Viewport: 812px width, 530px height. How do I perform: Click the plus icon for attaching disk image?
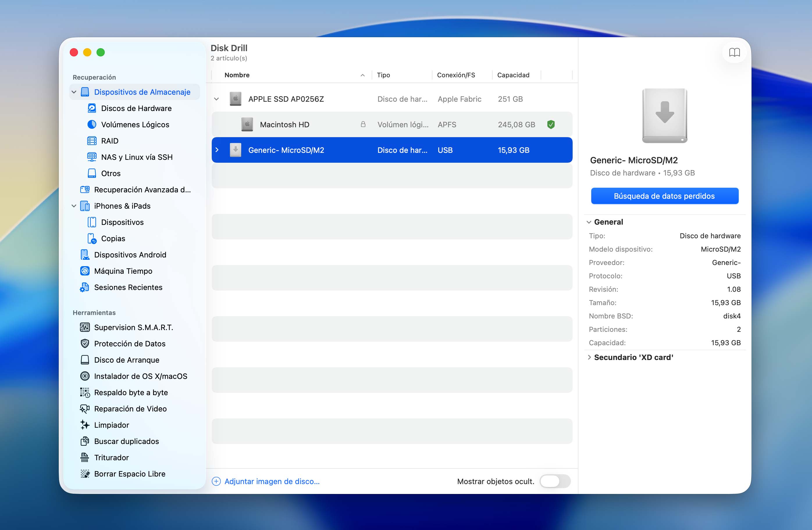click(216, 481)
